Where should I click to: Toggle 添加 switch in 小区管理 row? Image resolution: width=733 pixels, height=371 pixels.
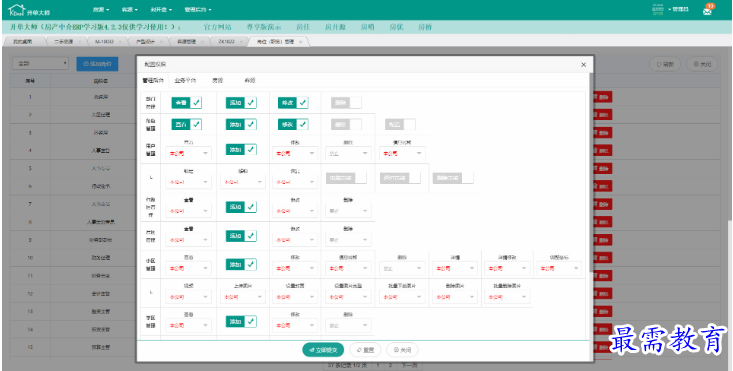click(241, 264)
